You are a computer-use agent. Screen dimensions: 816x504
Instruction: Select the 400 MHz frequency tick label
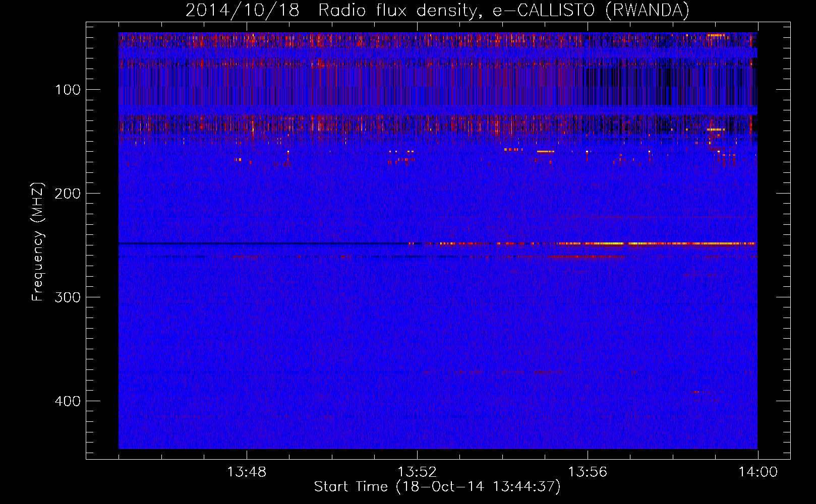point(68,401)
